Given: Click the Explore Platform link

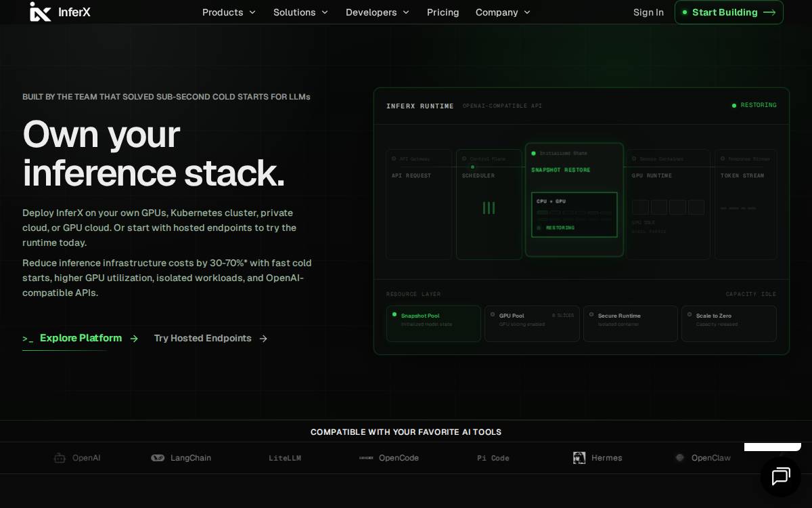Looking at the screenshot, I should [80, 339].
